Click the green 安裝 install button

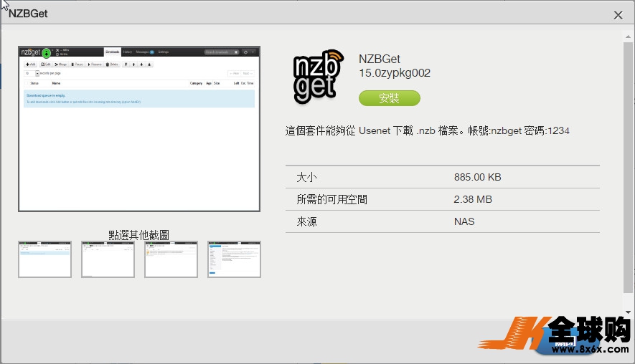(389, 98)
